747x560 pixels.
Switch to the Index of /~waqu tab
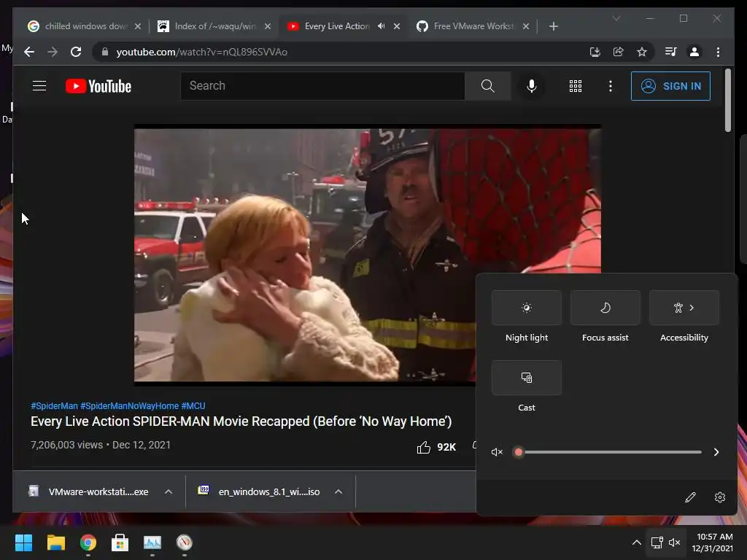click(x=214, y=26)
